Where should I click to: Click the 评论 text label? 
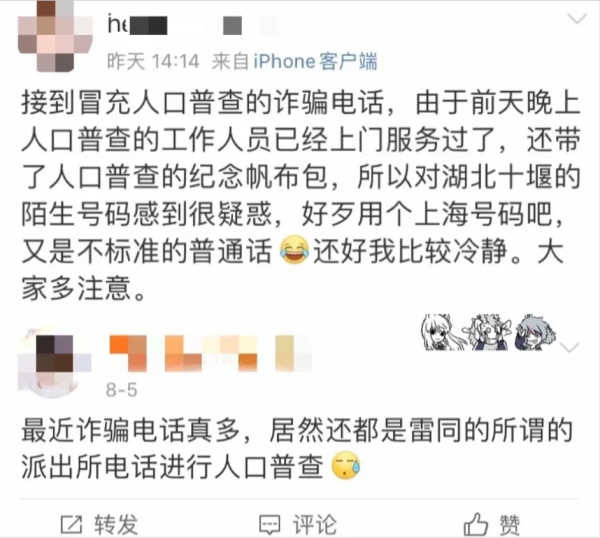315,525
